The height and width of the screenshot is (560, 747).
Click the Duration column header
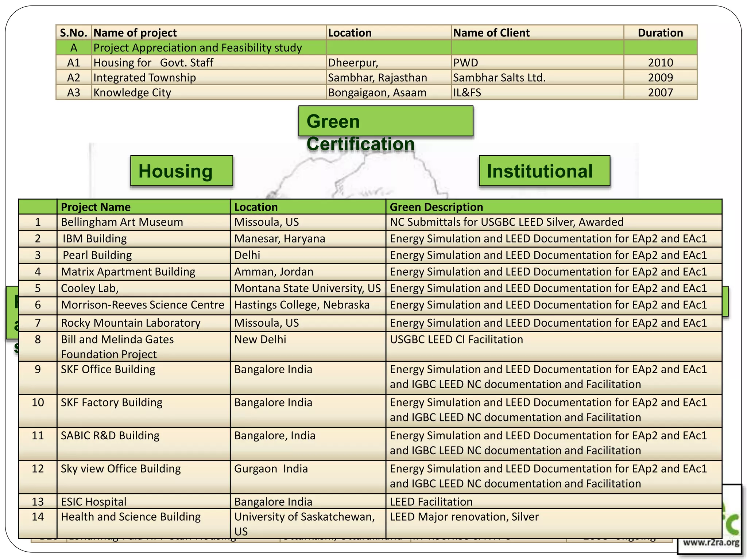click(660, 33)
